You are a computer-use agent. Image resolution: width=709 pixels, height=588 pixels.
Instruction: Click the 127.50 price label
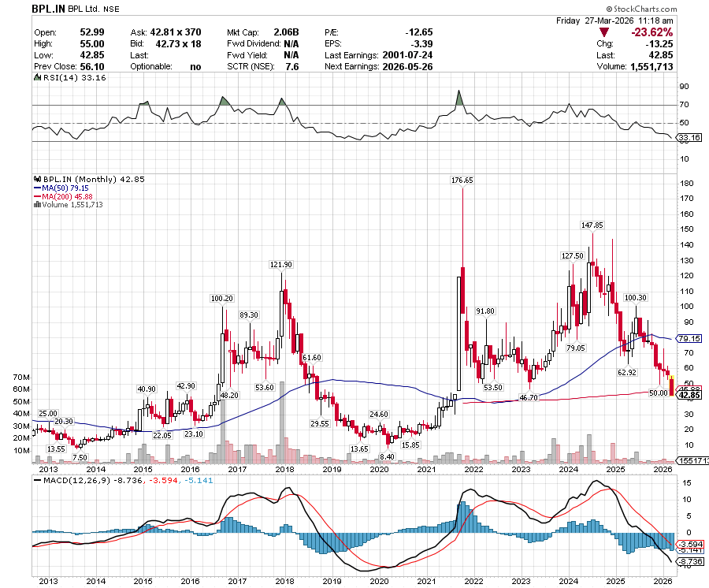coord(573,255)
